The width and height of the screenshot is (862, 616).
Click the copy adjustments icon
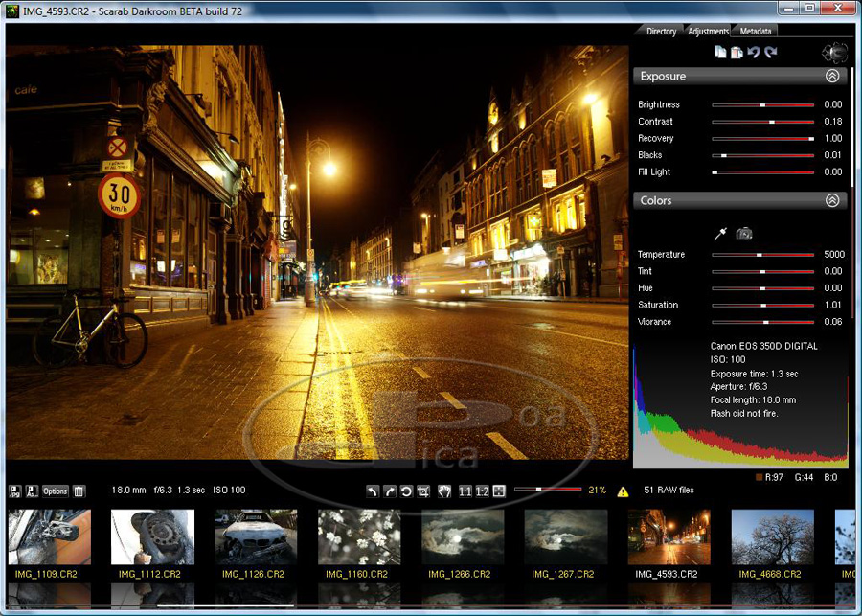click(x=720, y=53)
